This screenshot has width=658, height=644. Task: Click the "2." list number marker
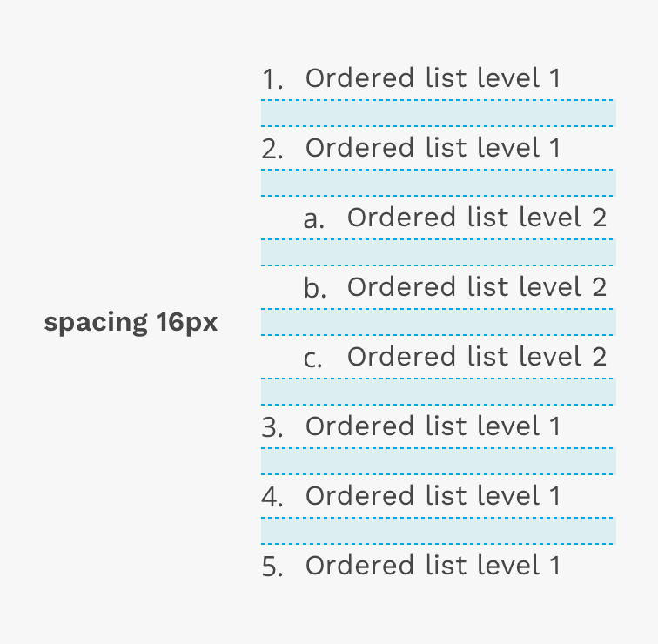click(272, 150)
